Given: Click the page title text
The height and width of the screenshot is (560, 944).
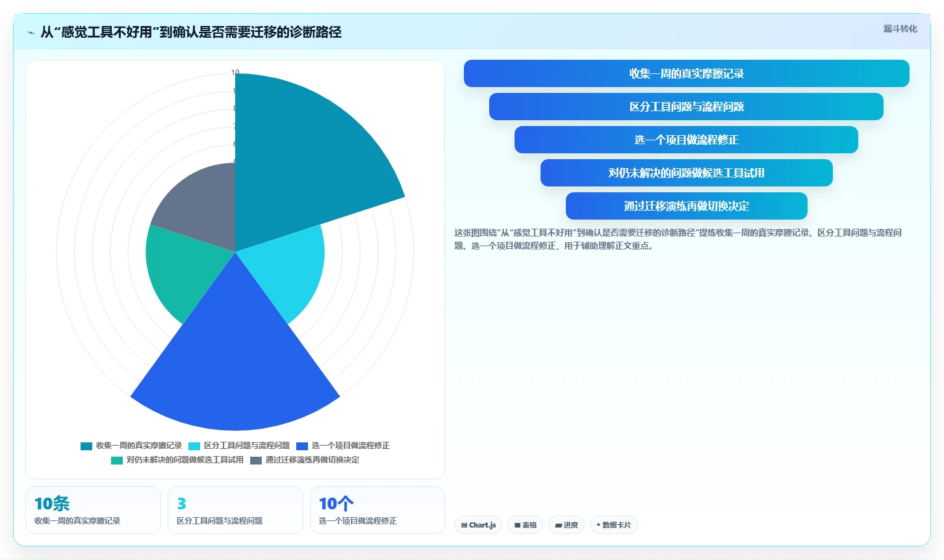Looking at the screenshot, I should [x=191, y=32].
